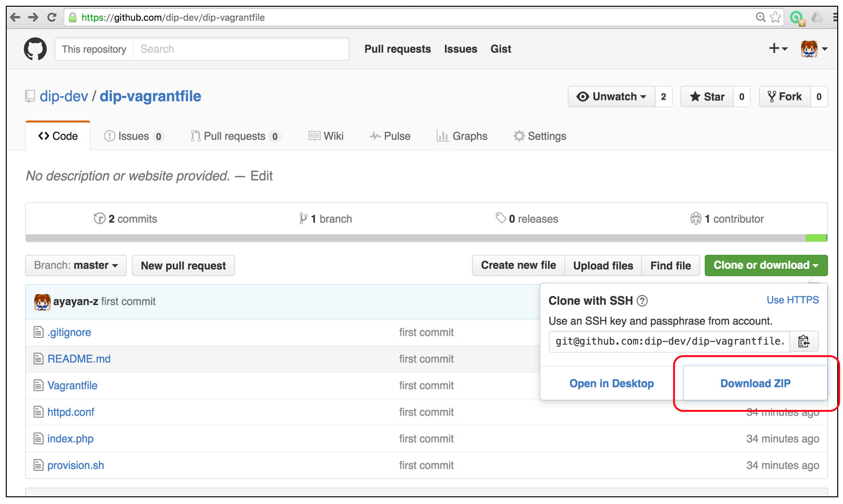
Task: Open the provision.sh file
Action: tap(76, 465)
